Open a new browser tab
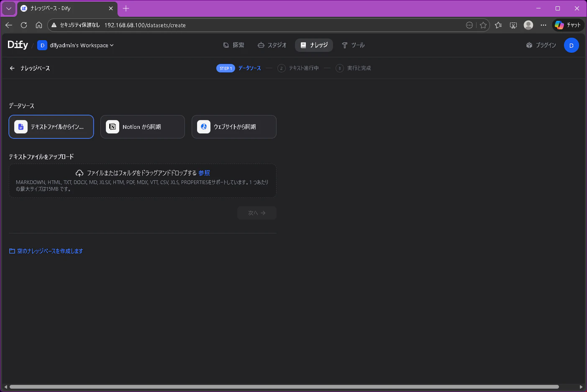Viewport: 587px width, 392px height. [x=126, y=8]
